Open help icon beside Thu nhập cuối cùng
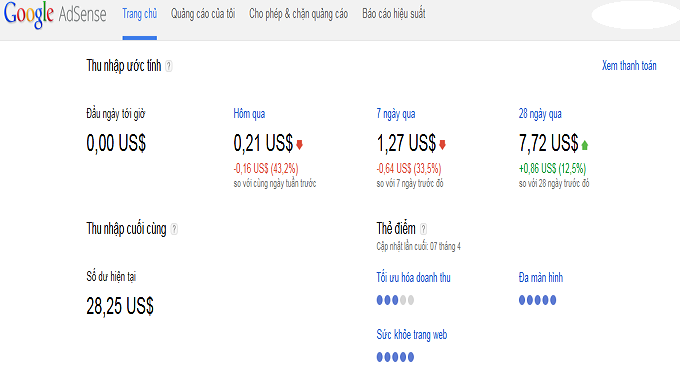 click(174, 229)
